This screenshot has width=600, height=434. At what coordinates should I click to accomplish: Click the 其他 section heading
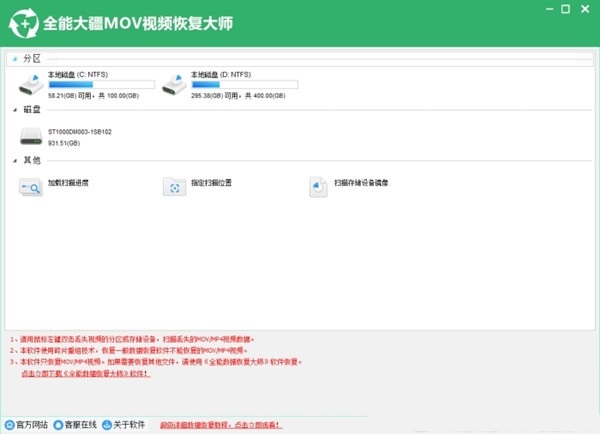32,160
